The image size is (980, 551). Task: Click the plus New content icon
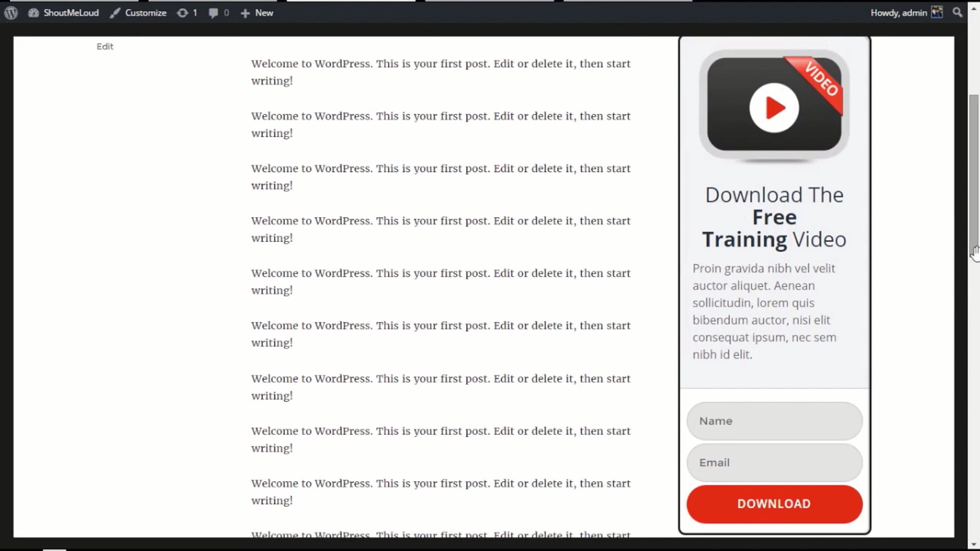coord(245,13)
